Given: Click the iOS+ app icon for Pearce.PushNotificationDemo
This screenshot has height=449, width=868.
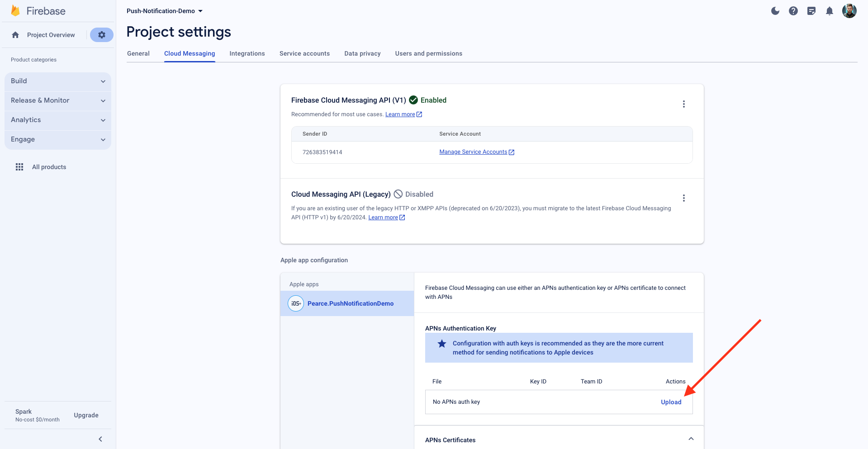Looking at the screenshot, I should point(296,303).
